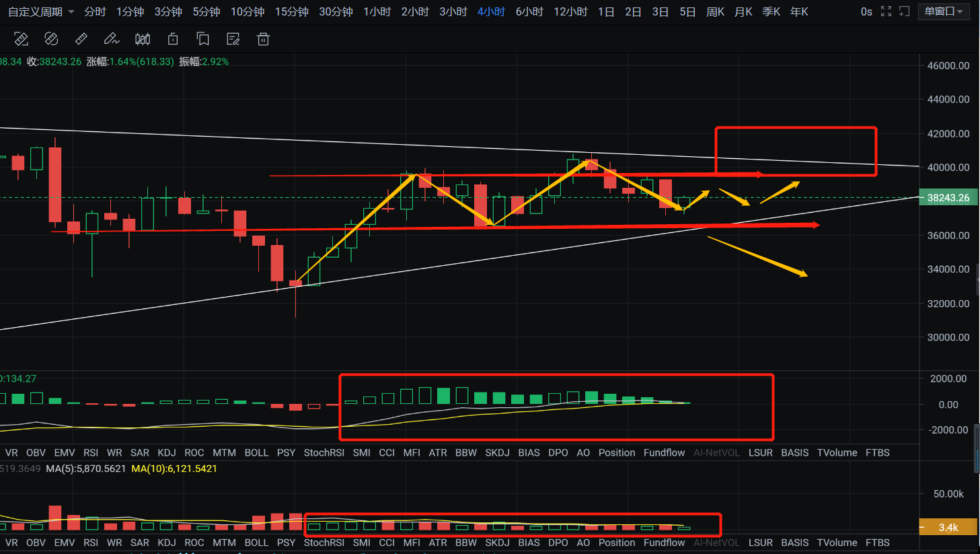Enter fullscreen with the expand-arrows icon
Screen dimensions: 980x554
(x=886, y=11)
